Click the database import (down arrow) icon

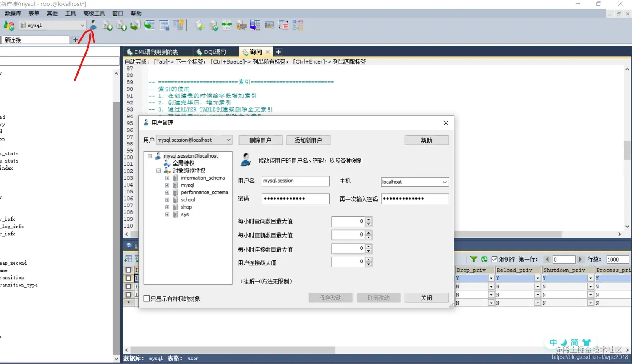[x=107, y=25]
